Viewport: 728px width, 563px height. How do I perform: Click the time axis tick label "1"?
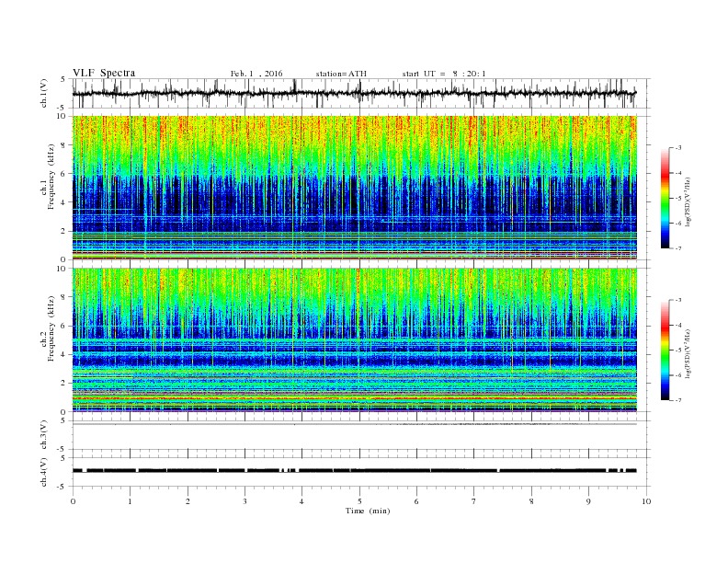(130, 501)
